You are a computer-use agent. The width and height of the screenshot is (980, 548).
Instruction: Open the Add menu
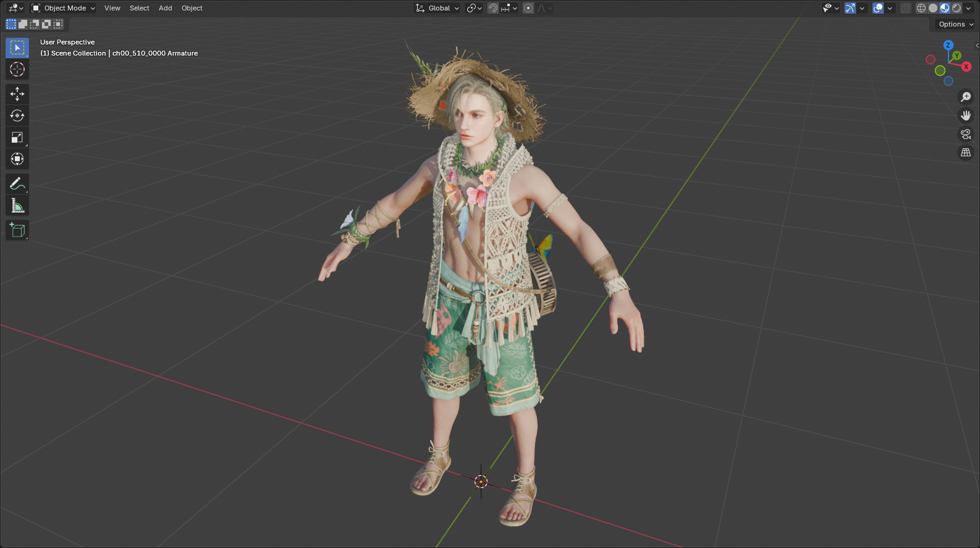166,8
